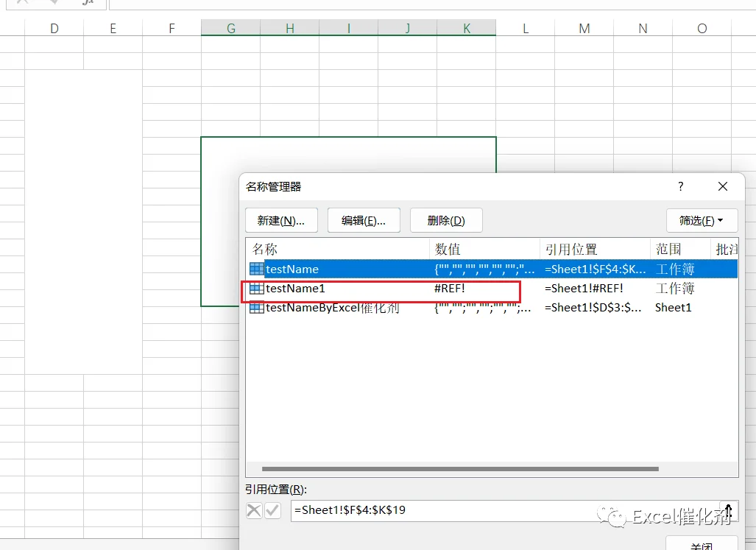Click the horizontal scrollbar in the names list
This screenshot has height=550, width=756.
pyautogui.click(x=460, y=468)
